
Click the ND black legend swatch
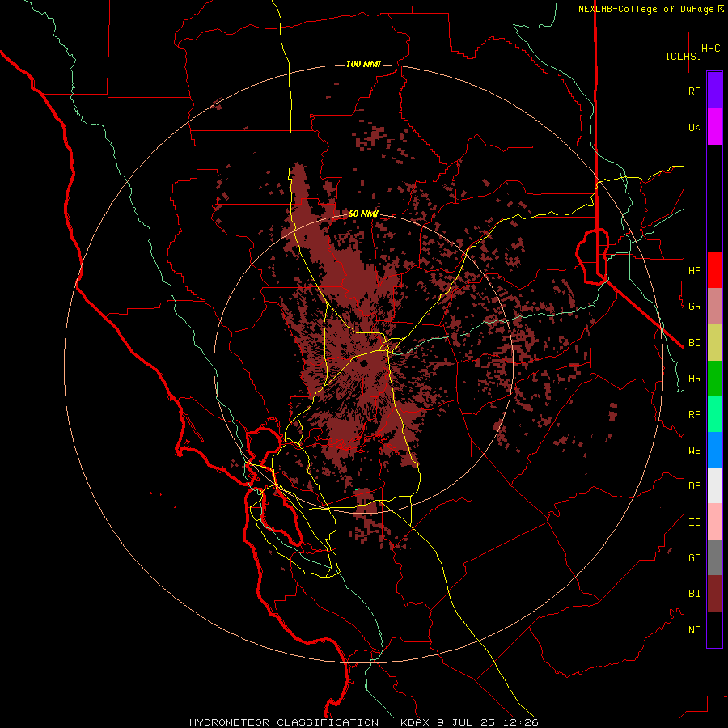714,629
